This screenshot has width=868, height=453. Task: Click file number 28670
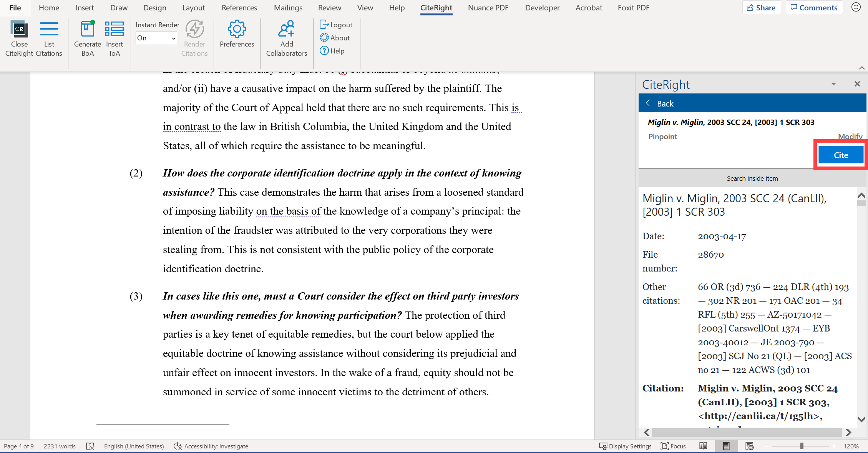point(710,255)
